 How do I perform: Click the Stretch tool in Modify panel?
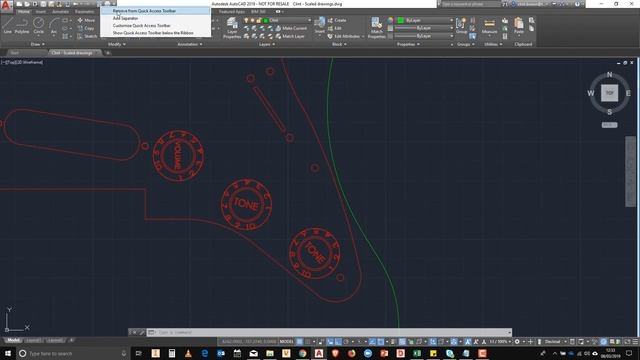pos(87,36)
